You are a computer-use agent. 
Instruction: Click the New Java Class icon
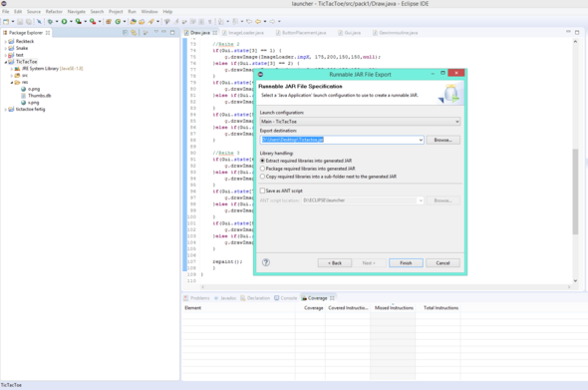(118, 21)
